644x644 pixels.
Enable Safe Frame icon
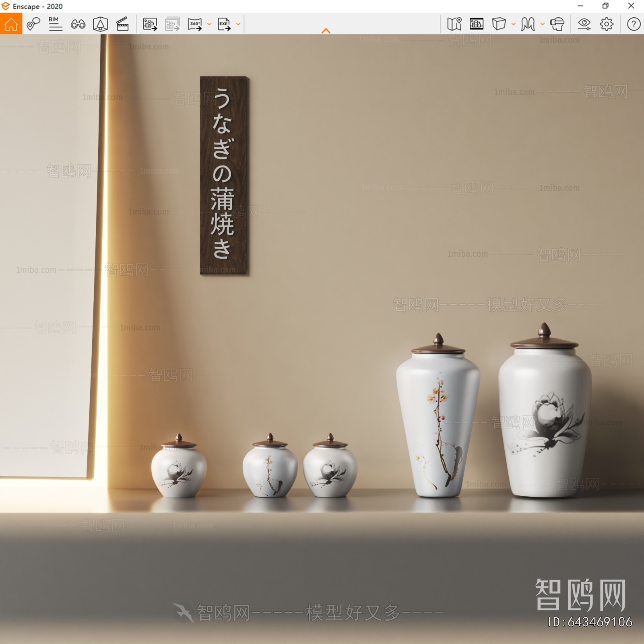100,24
